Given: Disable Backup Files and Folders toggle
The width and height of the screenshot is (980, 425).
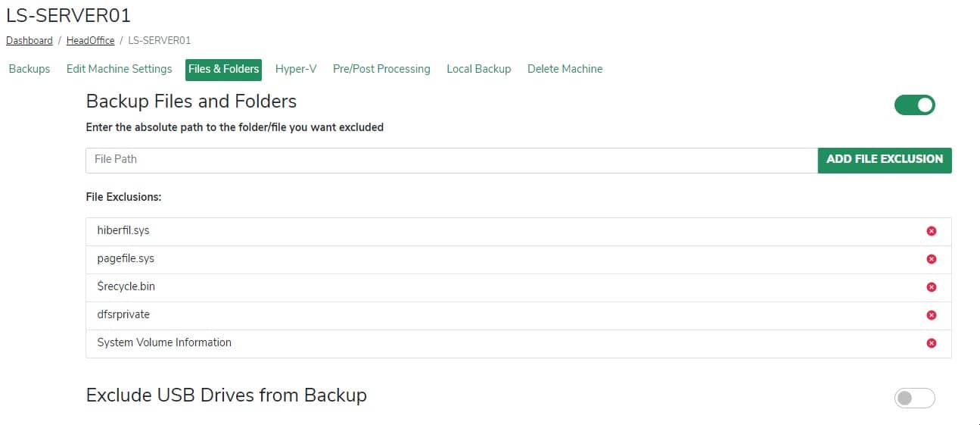Looking at the screenshot, I should [x=915, y=105].
